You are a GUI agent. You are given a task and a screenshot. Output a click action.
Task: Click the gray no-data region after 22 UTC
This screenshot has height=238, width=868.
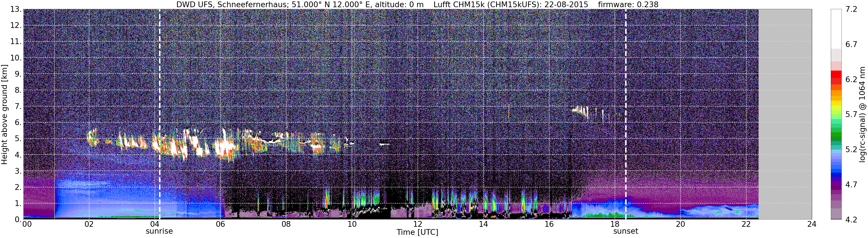click(785, 114)
